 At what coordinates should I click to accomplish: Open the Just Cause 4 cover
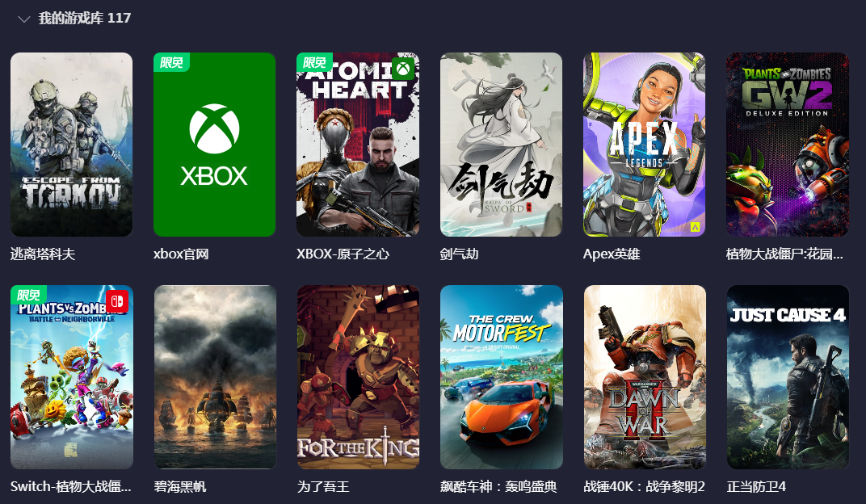(788, 377)
